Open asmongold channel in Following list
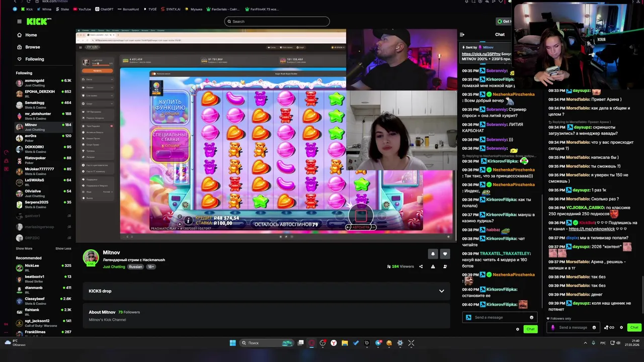644x362 pixels. [43, 83]
